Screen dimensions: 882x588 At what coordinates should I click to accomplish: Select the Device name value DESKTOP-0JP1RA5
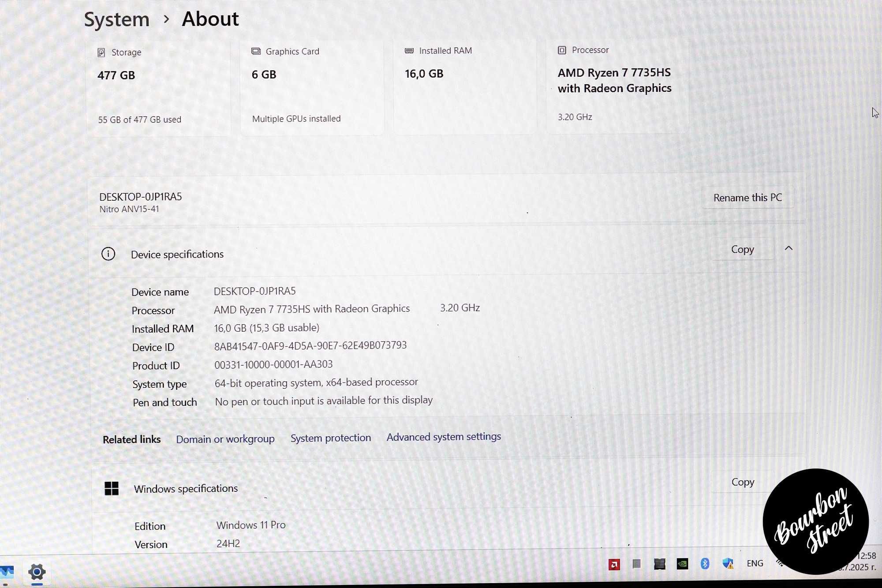(254, 291)
